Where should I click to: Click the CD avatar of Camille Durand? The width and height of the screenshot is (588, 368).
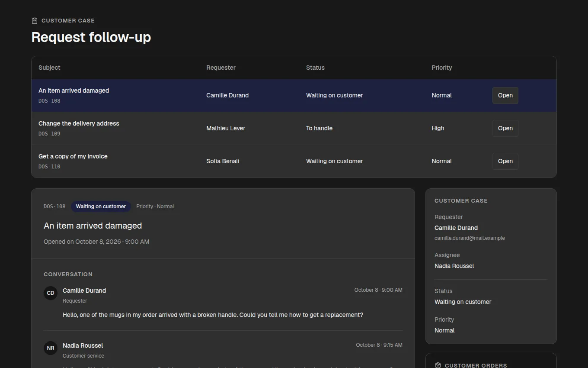[51, 293]
